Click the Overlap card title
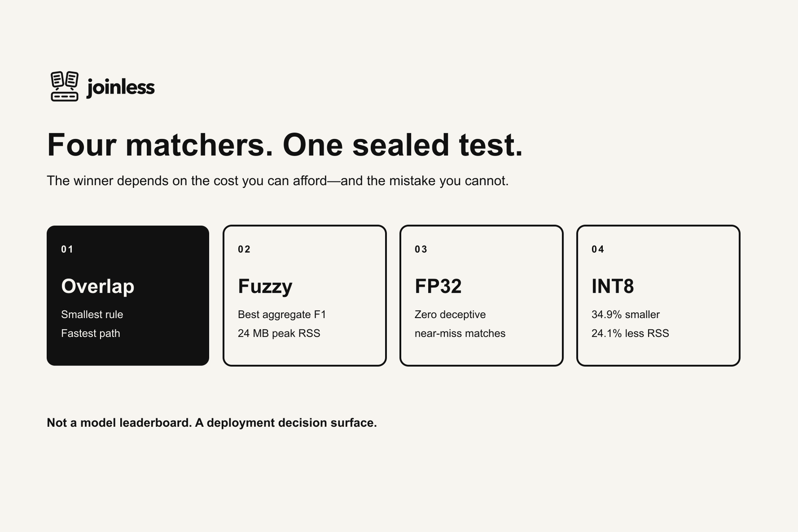Viewport: 798px width, 532px height. (x=98, y=286)
